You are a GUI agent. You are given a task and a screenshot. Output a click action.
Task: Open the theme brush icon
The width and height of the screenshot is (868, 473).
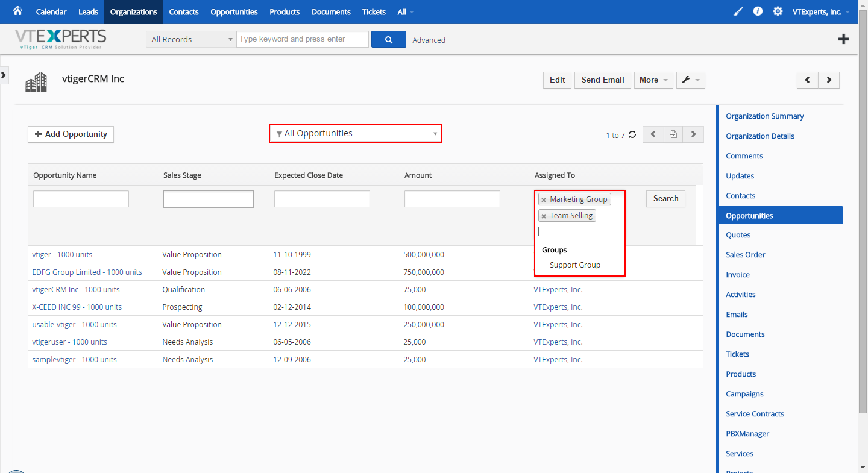738,11
